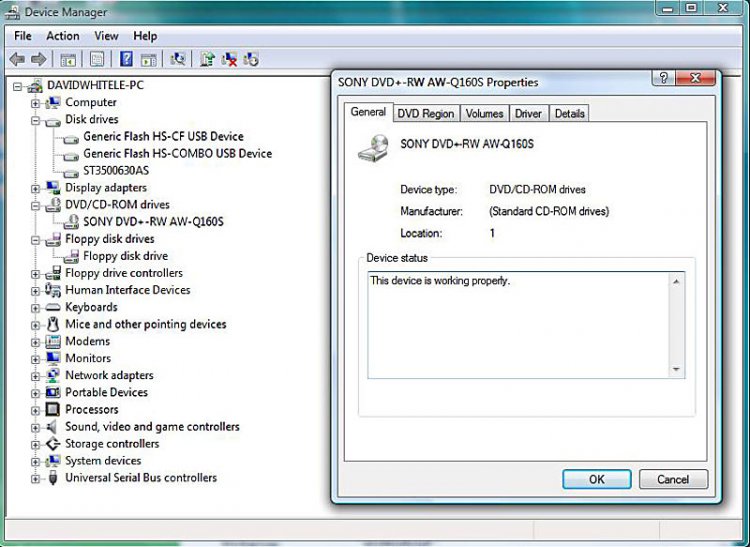The height and width of the screenshot is (547, 750).
Task: Click the Update Driver Software toolbar icon
Action: pyautogui.click(x=208, y=59)
